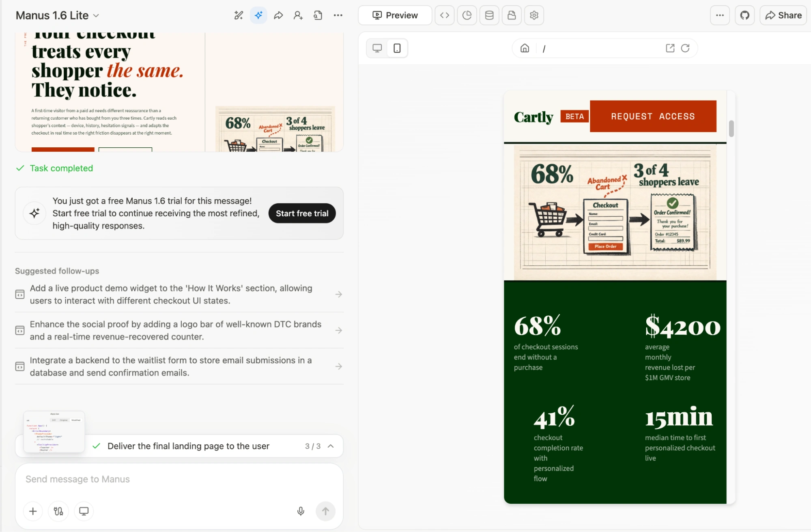Viewport: 811px width, 532px height.
Task: Click the file history icon in chat header
Action: [318, 15]
